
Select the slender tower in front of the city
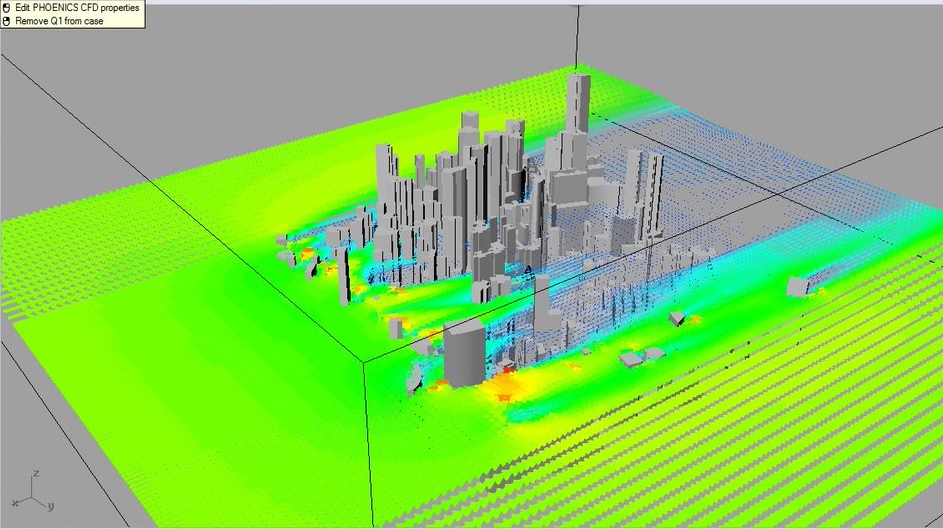coord(541,298)
